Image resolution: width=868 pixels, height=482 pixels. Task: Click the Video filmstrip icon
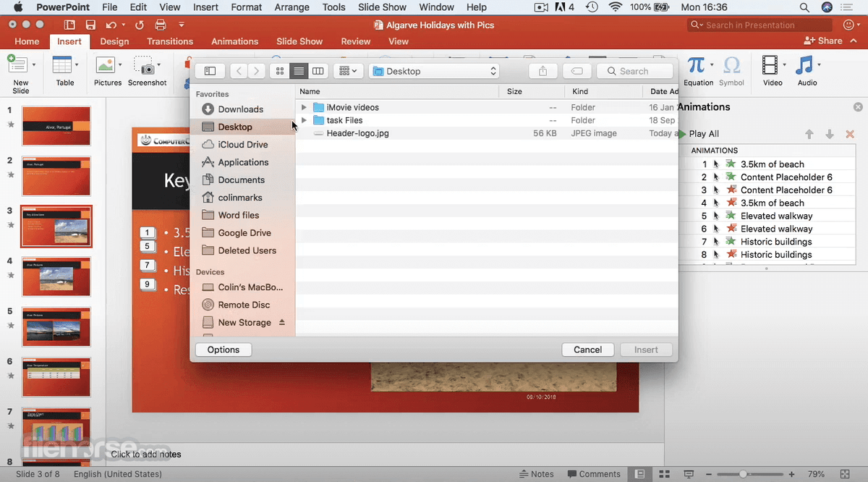770,65
